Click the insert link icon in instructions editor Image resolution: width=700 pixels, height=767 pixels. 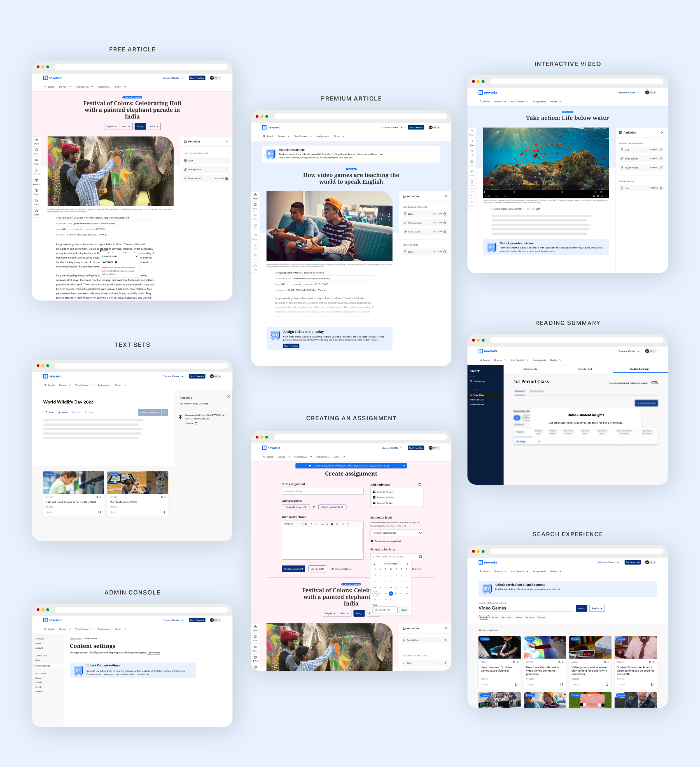click(x=337, y=524)
